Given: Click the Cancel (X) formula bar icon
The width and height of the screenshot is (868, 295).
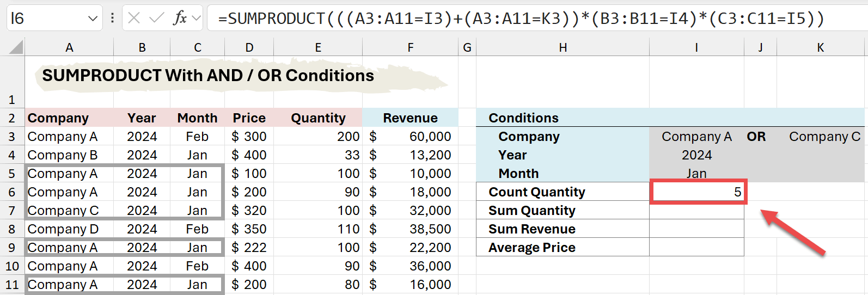Looking at the screenshot, I should pyautogui.click(x=134, y=19).
